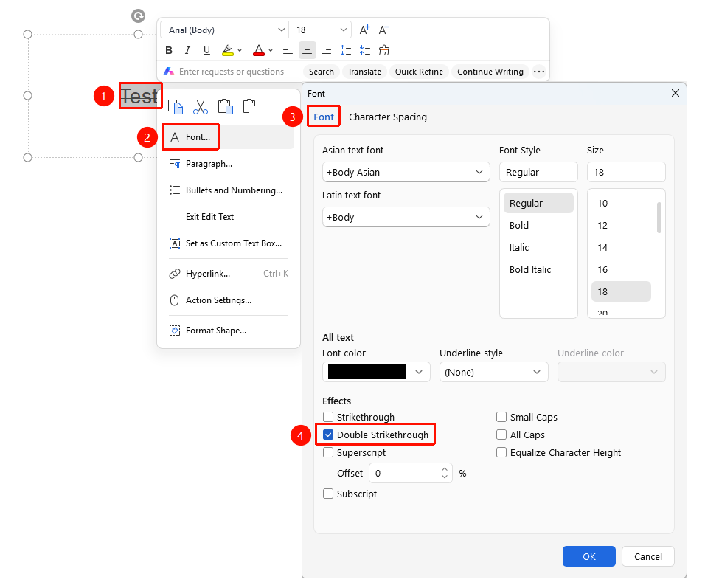Click the Offset percentage input field
This screenshot has width=705, height=588.
(x=411, y=474)
